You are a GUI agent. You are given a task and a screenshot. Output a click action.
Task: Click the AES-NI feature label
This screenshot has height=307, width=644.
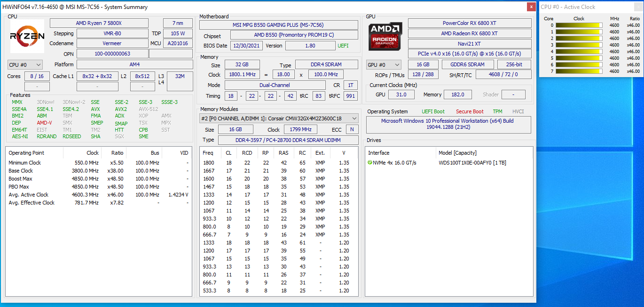pos(20,136)
